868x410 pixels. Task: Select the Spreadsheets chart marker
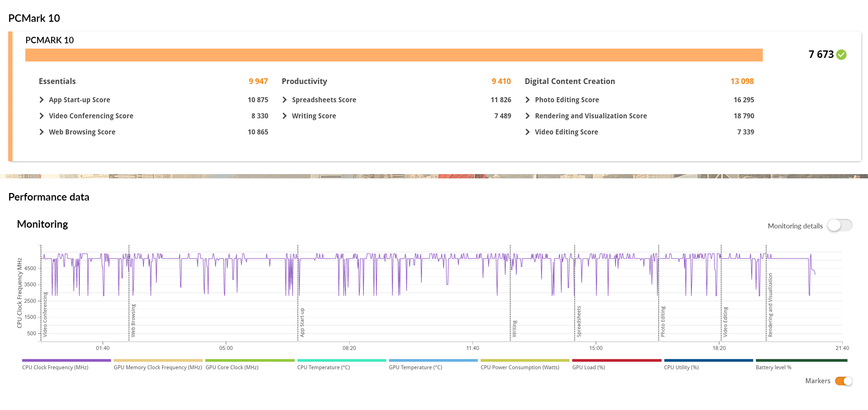point(579,321)
